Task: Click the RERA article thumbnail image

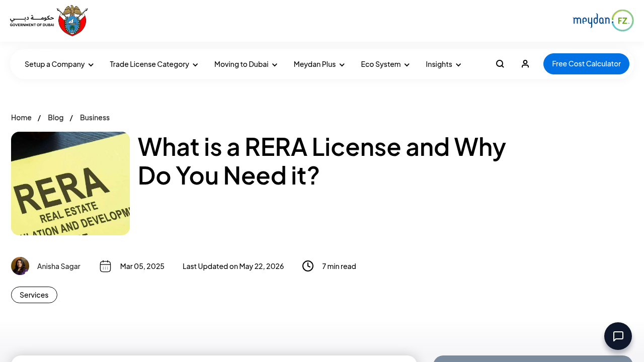Action: click(70, 184)
